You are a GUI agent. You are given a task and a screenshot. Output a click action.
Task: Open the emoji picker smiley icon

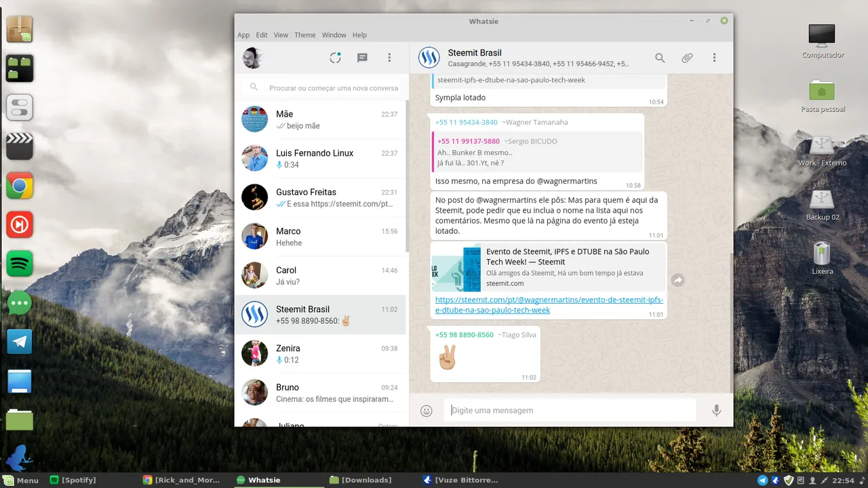click(x=427, y=411)
